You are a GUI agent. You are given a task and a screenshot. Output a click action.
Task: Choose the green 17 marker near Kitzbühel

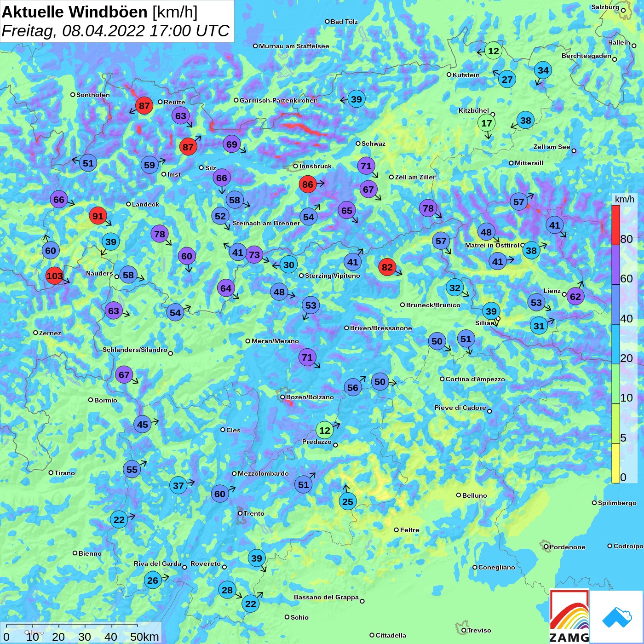(487, 123)
